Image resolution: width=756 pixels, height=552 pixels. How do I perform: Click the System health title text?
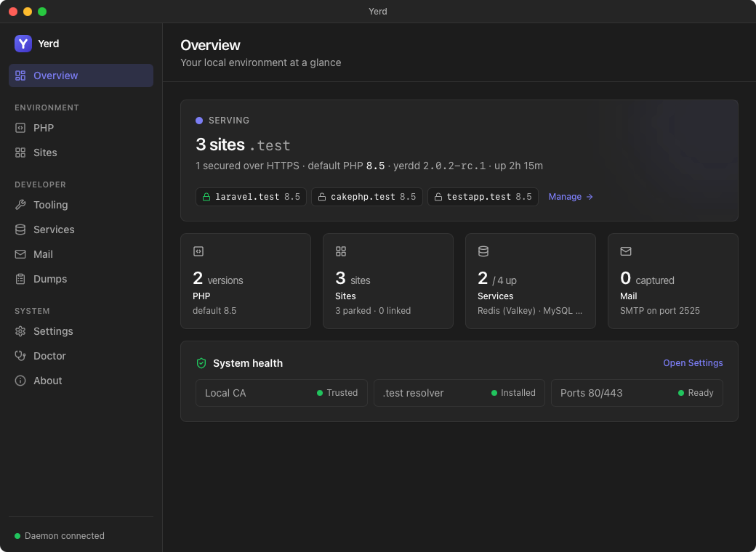[248, 363]
